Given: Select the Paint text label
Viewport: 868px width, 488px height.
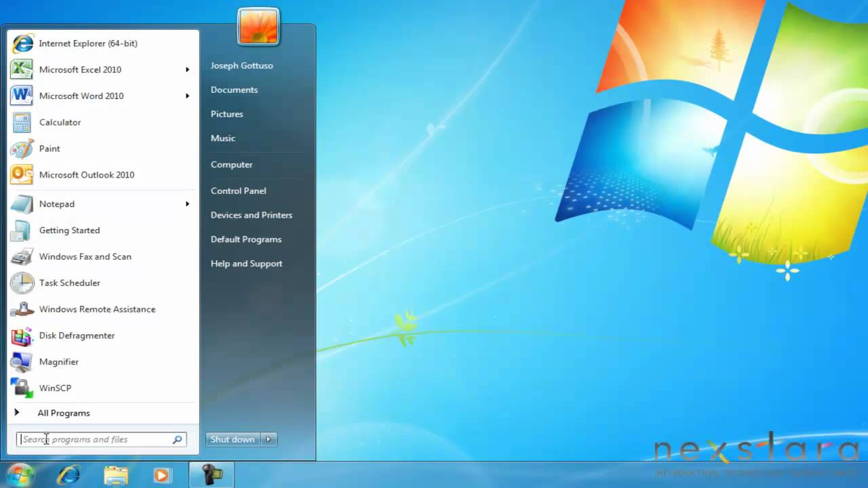Looking at the screenshot, I should tap(50, 148).
